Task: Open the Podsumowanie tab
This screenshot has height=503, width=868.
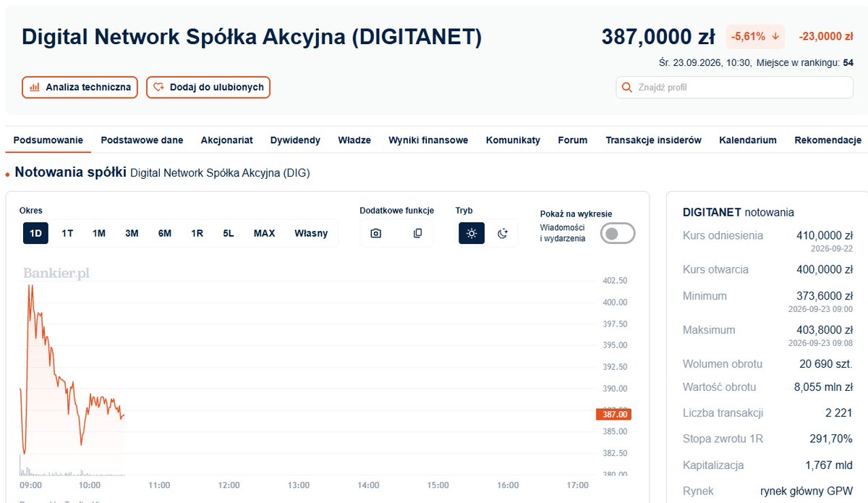Action: coord(48,140)
